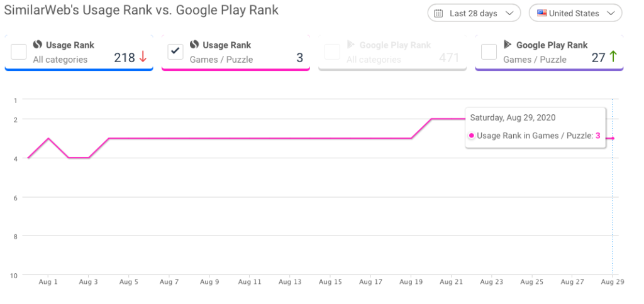Click the chart title SimilarWeb's Usage Rank heading

[x=142, y=10]
